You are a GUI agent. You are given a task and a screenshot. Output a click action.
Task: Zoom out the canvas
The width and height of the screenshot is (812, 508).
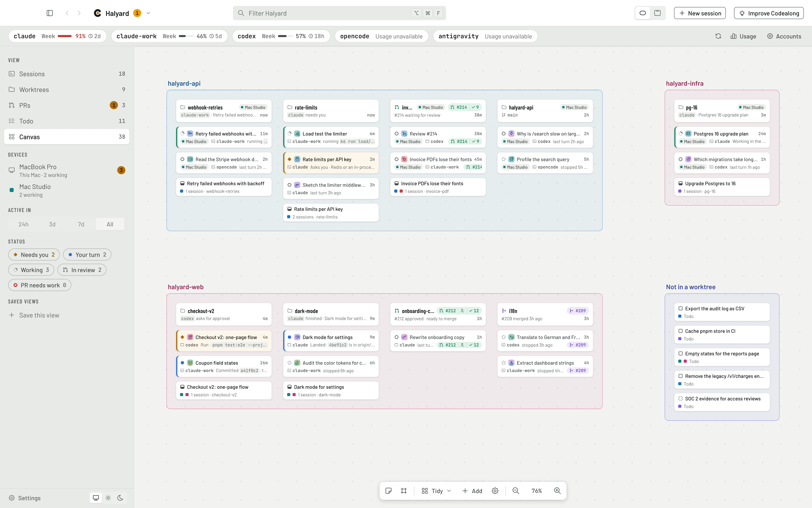pyautogui.click(x=516, y=491)
